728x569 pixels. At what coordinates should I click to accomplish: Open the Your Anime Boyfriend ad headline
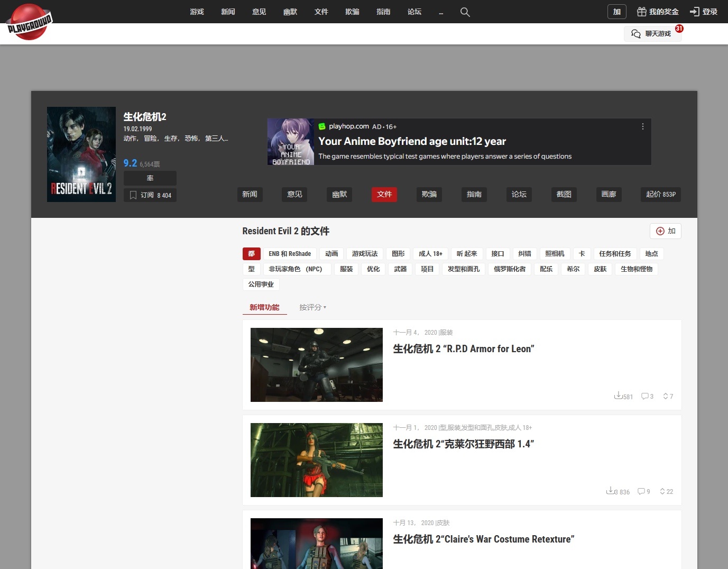coord(412,141)
